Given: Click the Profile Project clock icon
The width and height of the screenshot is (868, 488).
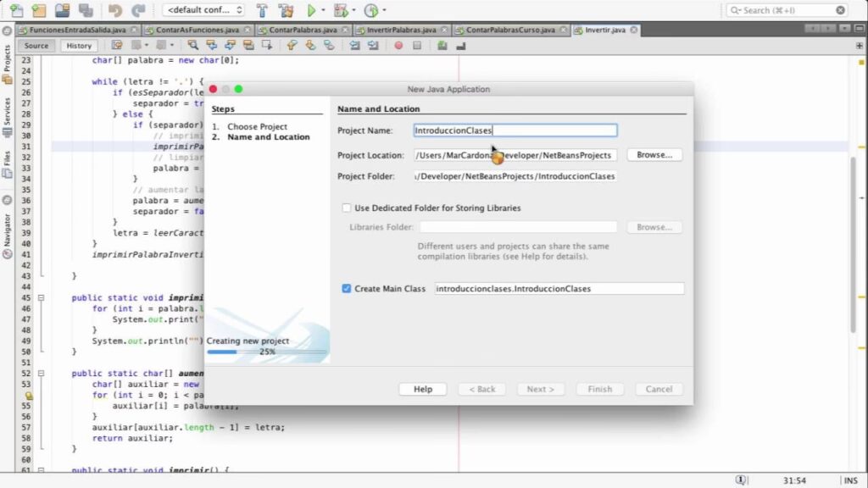Looking at the screenshot, I should tap(370, 11).
